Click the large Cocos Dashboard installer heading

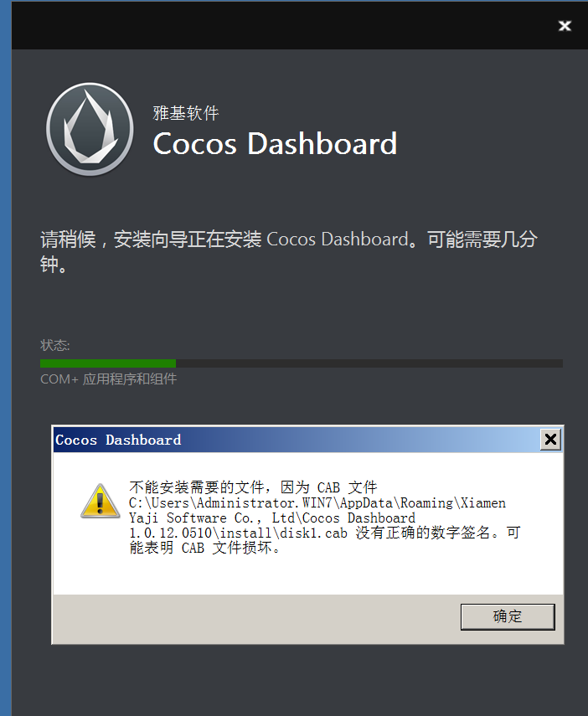point(275,144)
